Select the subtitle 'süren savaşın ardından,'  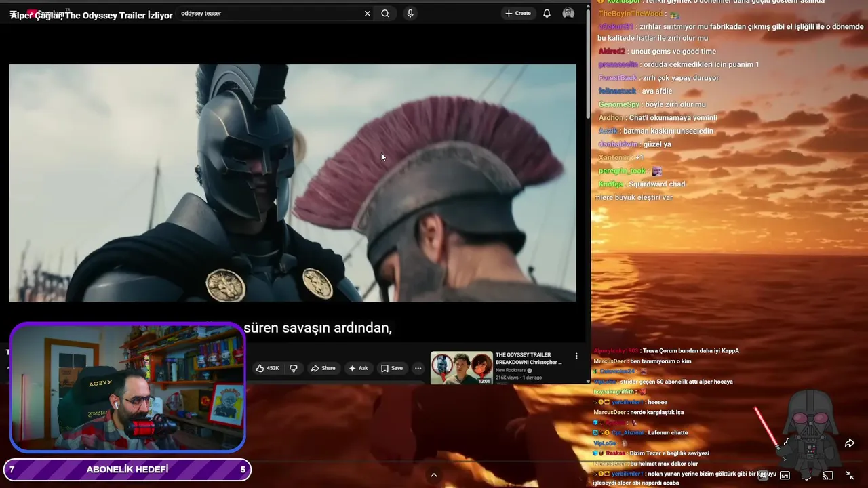coord(318,328)
